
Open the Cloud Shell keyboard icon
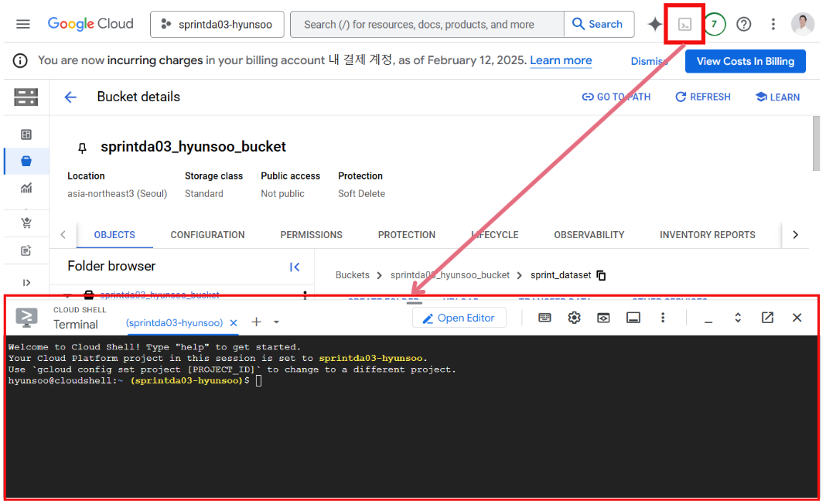pos(544,318)
